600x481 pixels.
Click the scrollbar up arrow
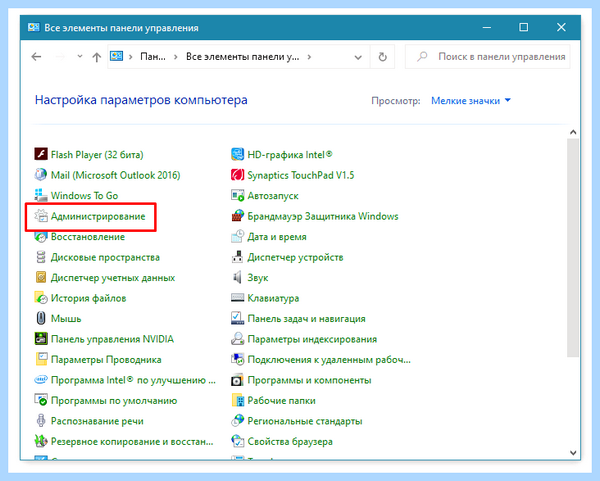pyautogui.click(x=573, y=132)
